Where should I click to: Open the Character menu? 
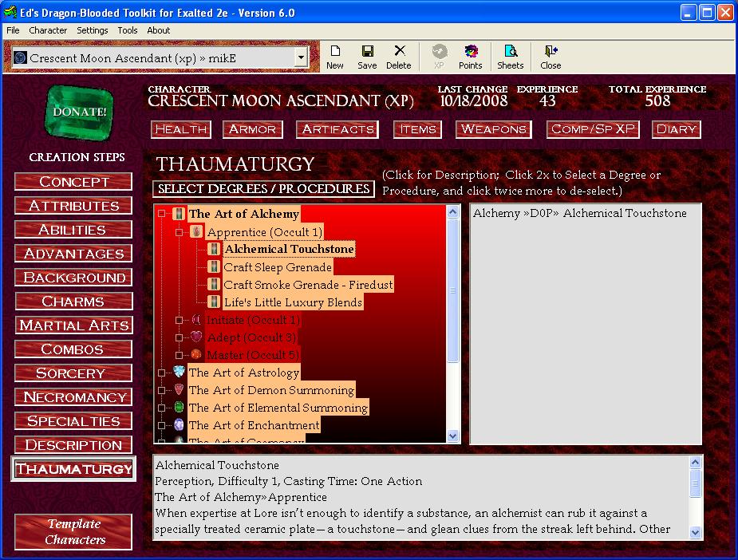tap(48, 30)
